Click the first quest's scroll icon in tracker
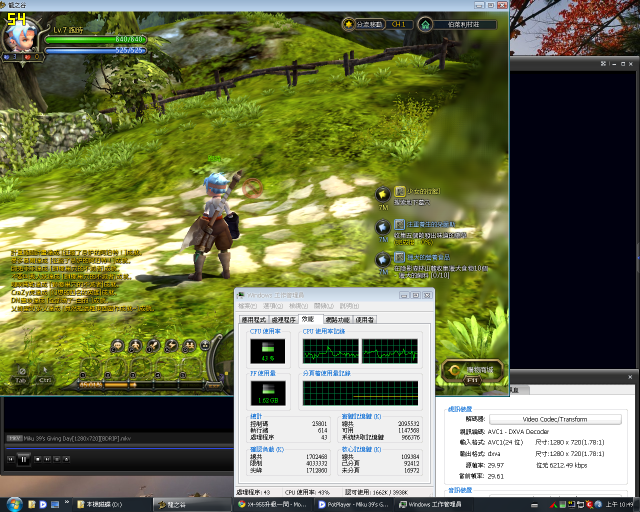The image size is (640, 512). (400, 191)
